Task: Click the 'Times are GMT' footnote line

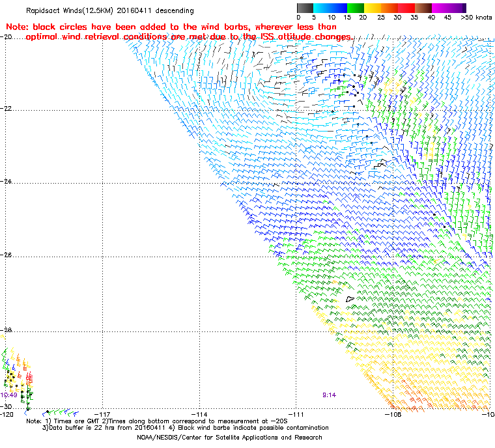Action: tap(157, 421)
